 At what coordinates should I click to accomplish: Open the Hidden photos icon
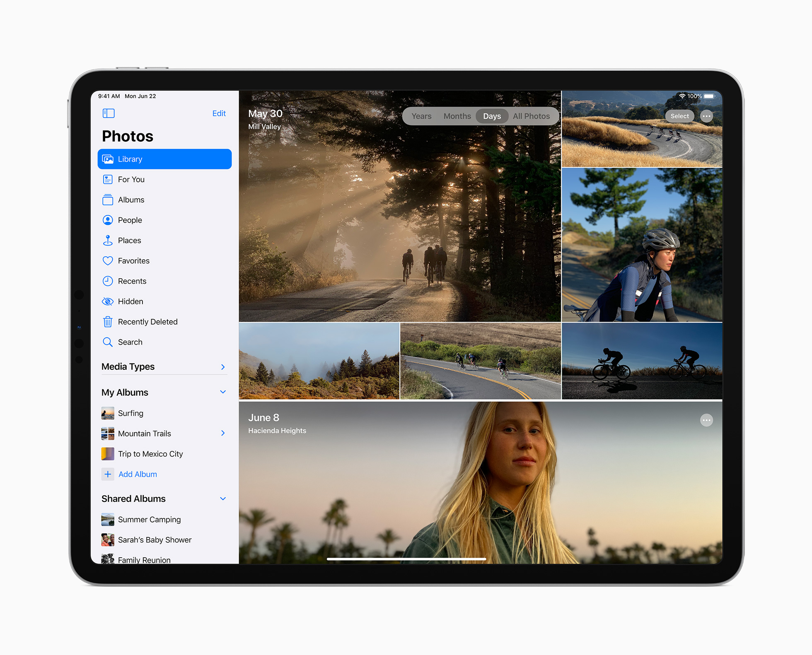point(109,301)
